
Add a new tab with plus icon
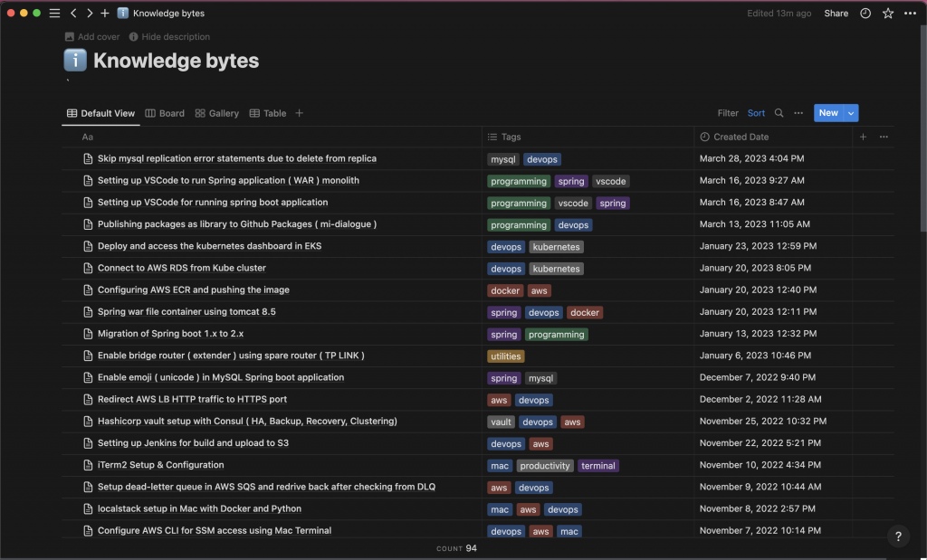point(105,13)
